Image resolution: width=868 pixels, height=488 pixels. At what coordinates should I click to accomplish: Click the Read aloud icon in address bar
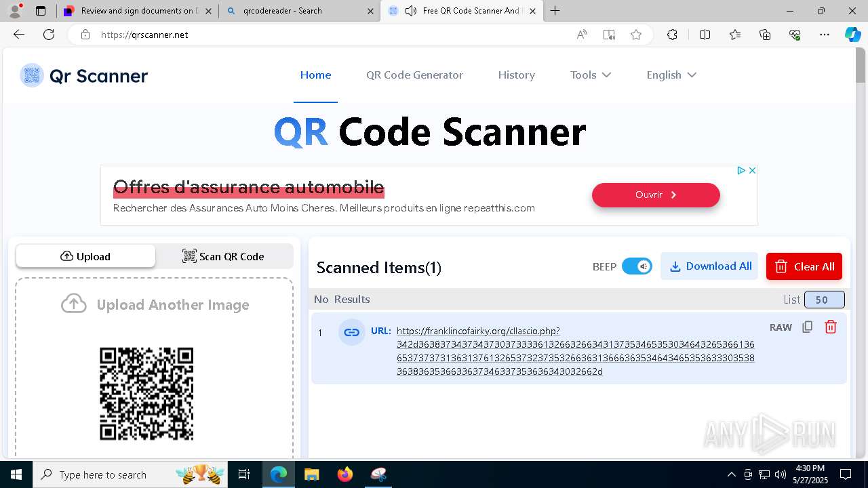pyautogui.click(x=582, y=35)
